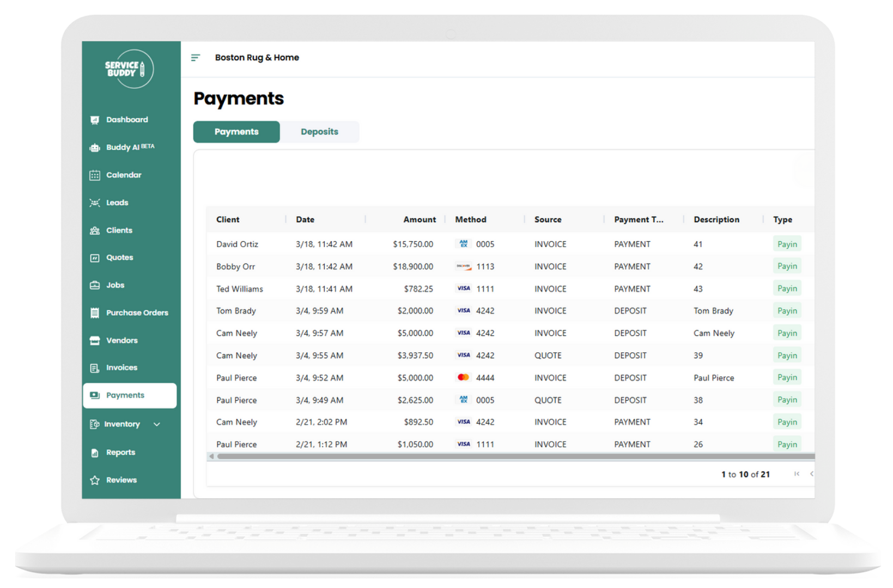The height and width of the screenshot is (588, 893).
Task: Click Payin badge in David Ortiz row
Action: [787, 244]
